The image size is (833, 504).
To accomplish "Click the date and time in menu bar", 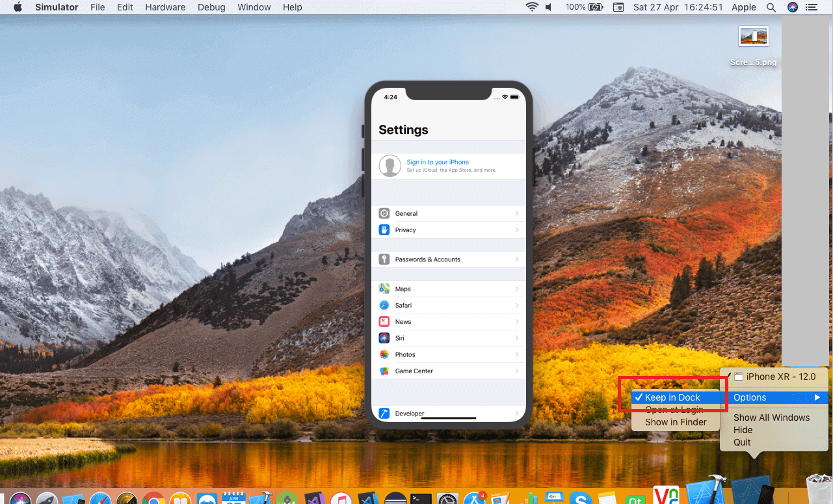I will click(x=678, y=7).
